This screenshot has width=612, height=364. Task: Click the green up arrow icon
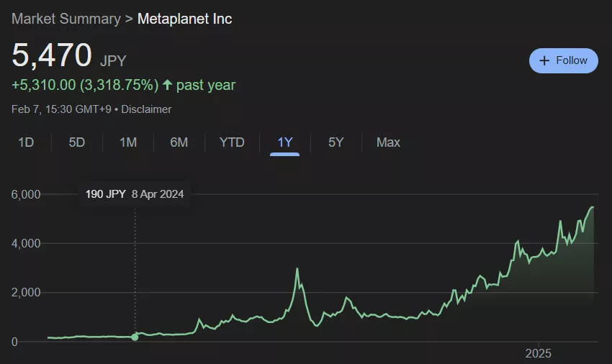[x=167, y=85]
